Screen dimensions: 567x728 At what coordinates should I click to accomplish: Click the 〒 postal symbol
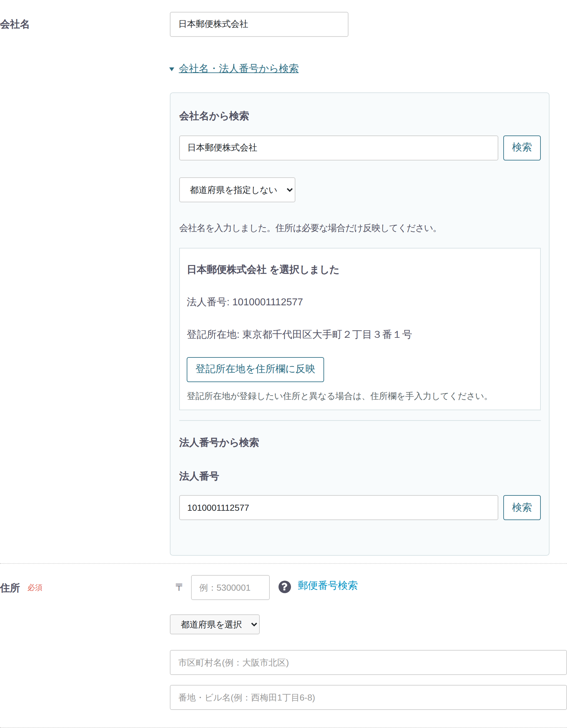[179, 587]
